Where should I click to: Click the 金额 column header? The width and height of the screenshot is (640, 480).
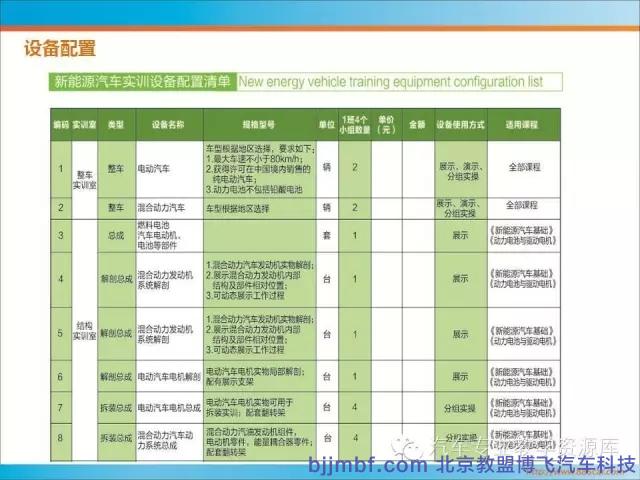[x=416, y=125]
